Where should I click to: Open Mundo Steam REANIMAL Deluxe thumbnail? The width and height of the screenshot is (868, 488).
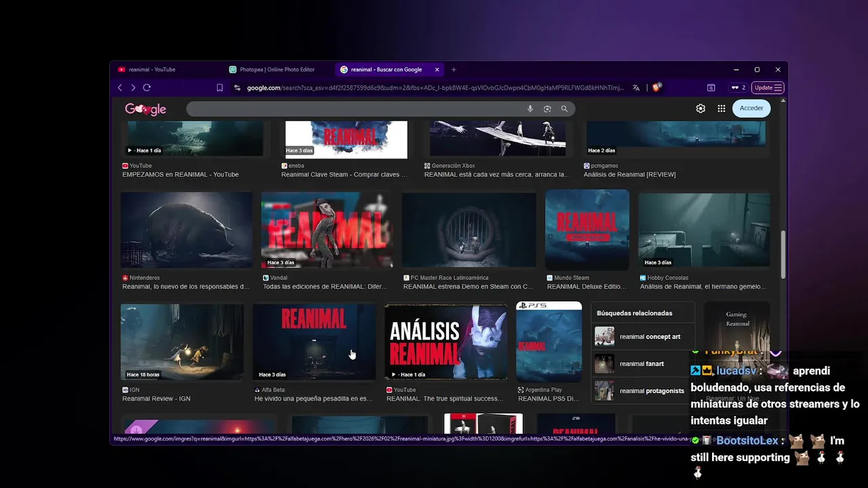[587, 230]
